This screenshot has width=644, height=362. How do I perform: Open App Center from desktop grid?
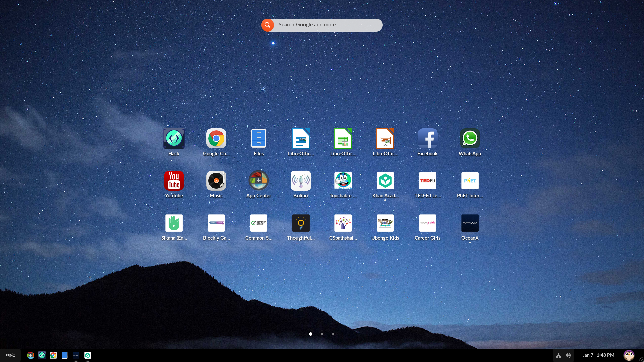[x=258, y=181]
